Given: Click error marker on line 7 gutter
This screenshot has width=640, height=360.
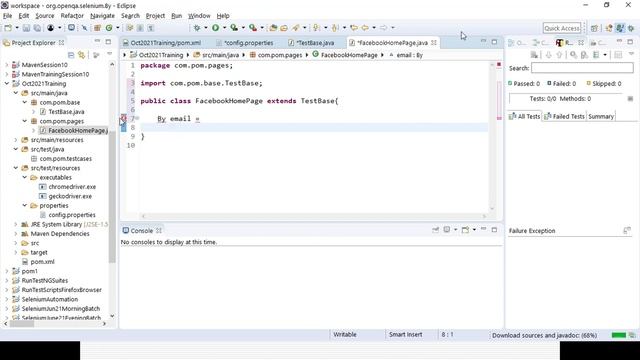Looking at the screenshot, I should click(124, 118).
